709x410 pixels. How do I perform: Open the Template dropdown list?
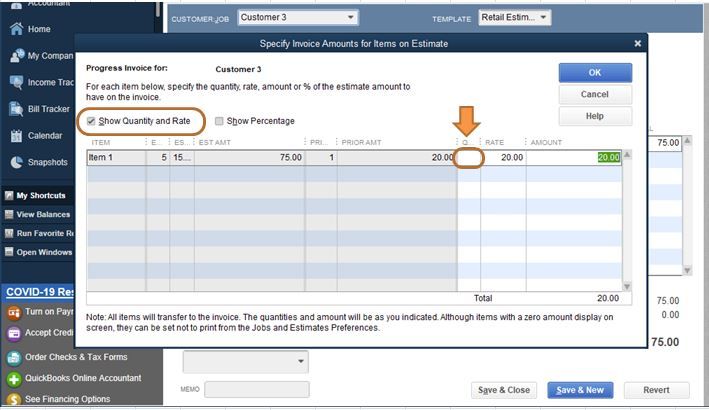543,17
